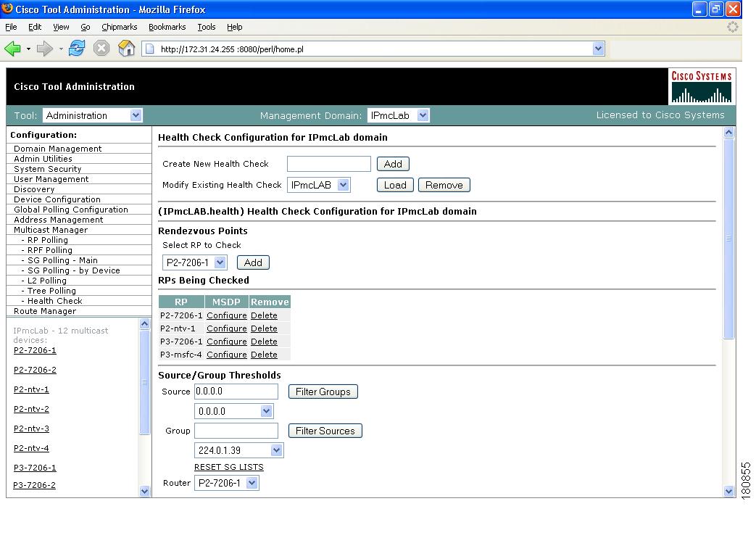Open the Bookmarks menu
This screenshot has width=756, height=538.
(x=167, y=27)
